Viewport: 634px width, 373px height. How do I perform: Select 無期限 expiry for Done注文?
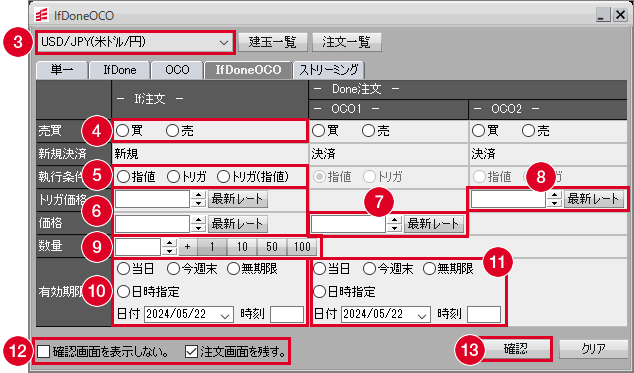pos(429,269)
